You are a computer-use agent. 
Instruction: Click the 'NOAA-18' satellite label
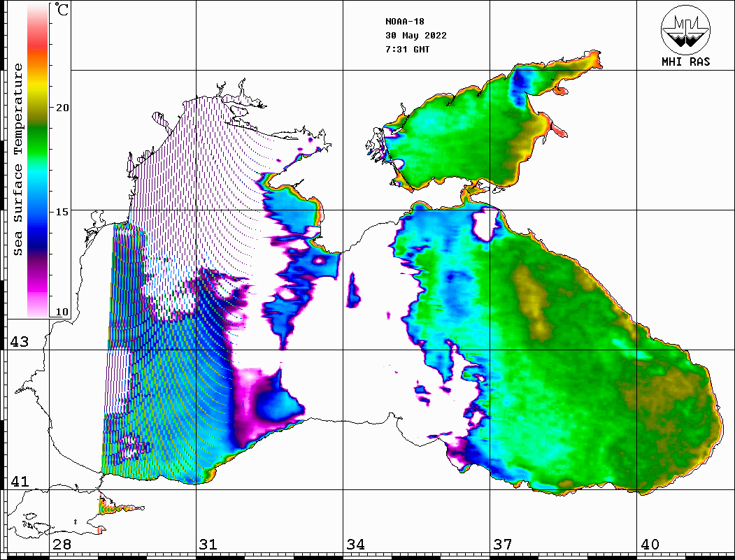[x=405, y=22]
